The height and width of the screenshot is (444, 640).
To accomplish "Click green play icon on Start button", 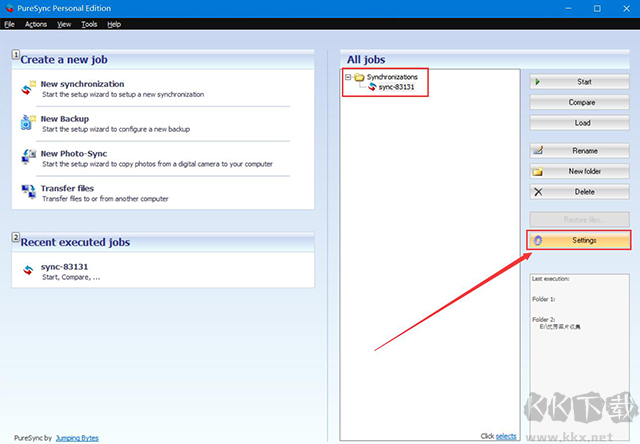I will [x=537, y=82].
